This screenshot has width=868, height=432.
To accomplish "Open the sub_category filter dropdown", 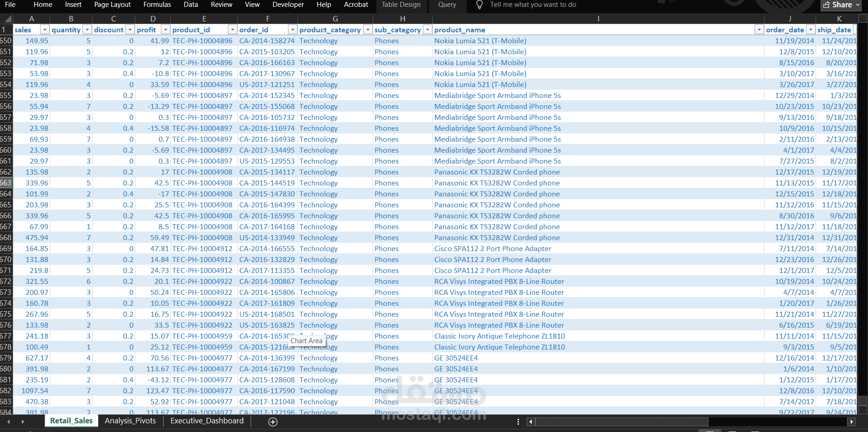I will tap(427, 30).
